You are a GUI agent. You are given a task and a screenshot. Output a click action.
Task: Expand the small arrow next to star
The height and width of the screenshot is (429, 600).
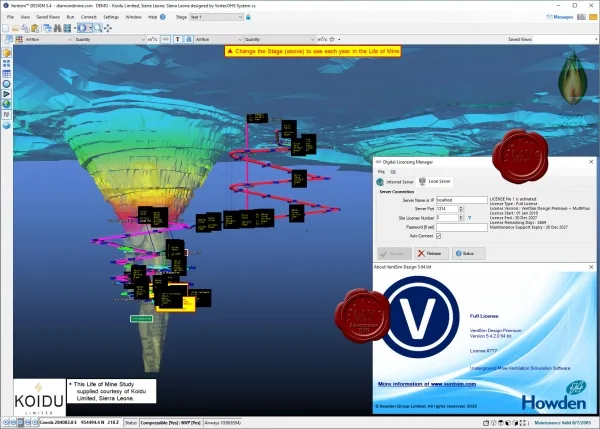tap(339, 39)
